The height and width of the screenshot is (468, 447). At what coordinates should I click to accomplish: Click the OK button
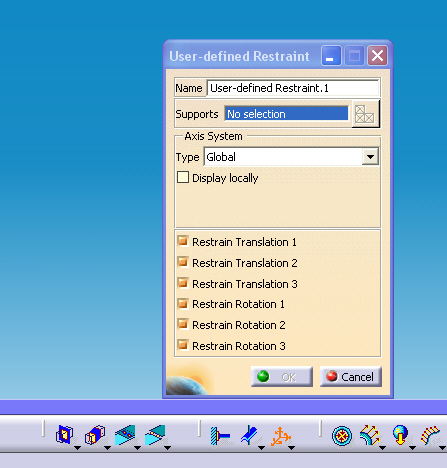coord(282,377)
